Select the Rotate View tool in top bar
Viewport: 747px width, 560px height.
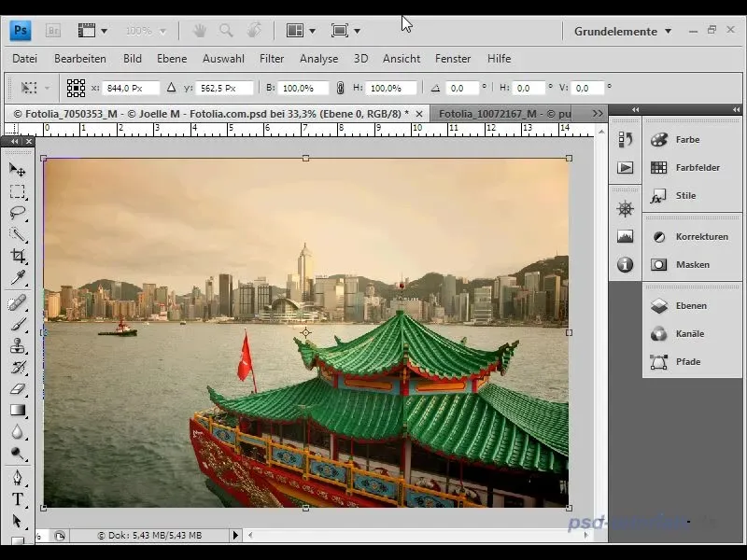pos(254,30)
